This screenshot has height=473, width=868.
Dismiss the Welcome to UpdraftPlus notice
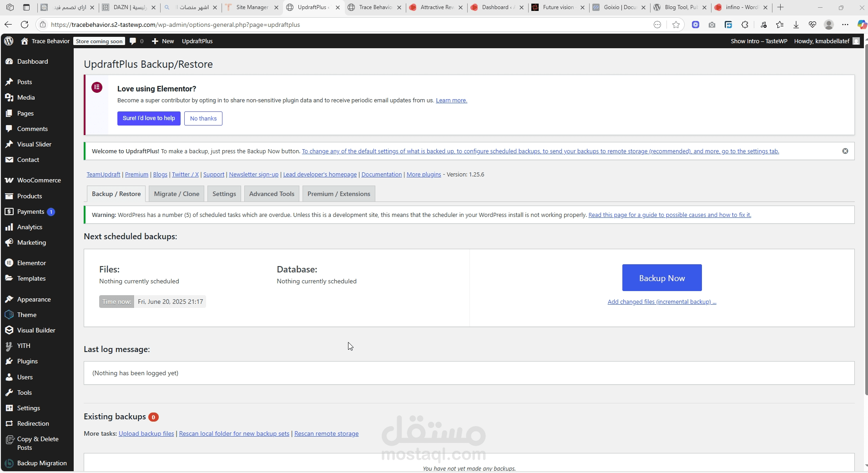pos(845,151)
